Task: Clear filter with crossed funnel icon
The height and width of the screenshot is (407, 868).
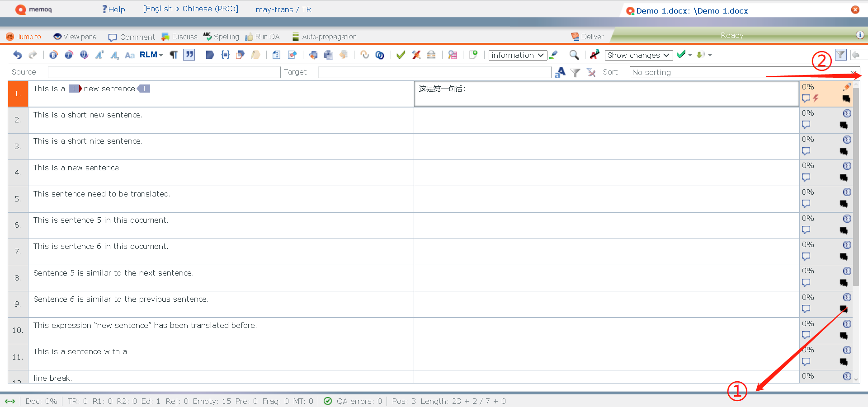Action: (591, 72)
